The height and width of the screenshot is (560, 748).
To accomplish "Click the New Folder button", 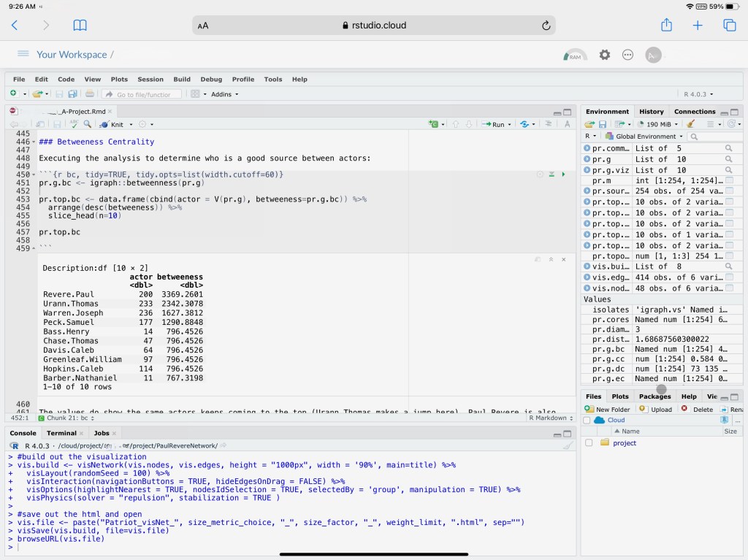I will tap(607, 410).
